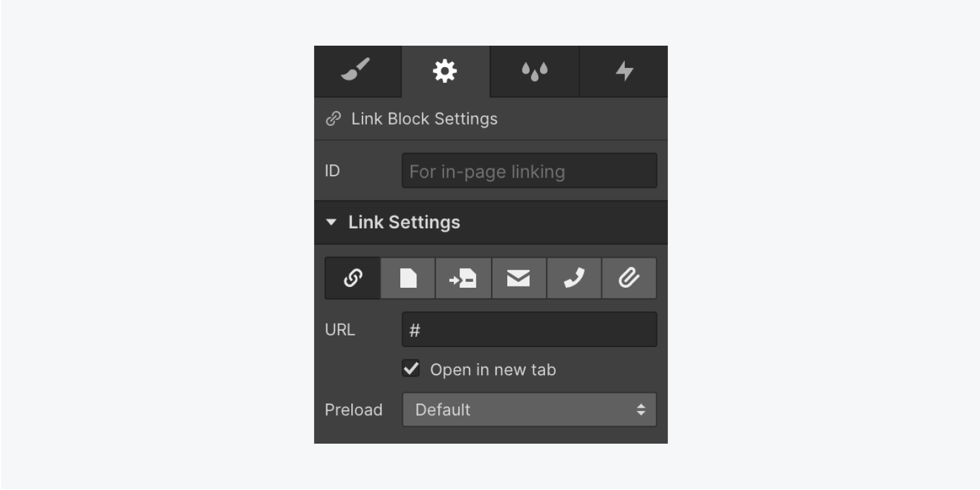This screenshot has height=490, width=980.
Task: Collapse the Link Settings section
Action: (x=331, y=222)
